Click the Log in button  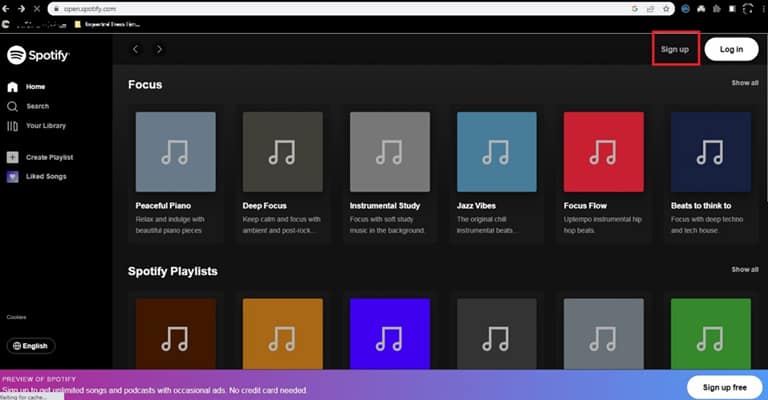pyautogui.click(x=731, y=49)
